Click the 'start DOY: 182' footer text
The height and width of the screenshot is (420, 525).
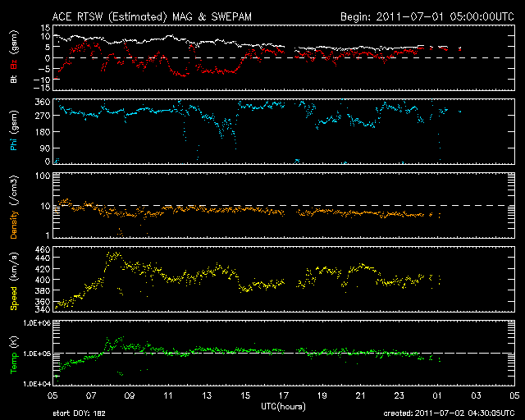(x=79, y=413)
